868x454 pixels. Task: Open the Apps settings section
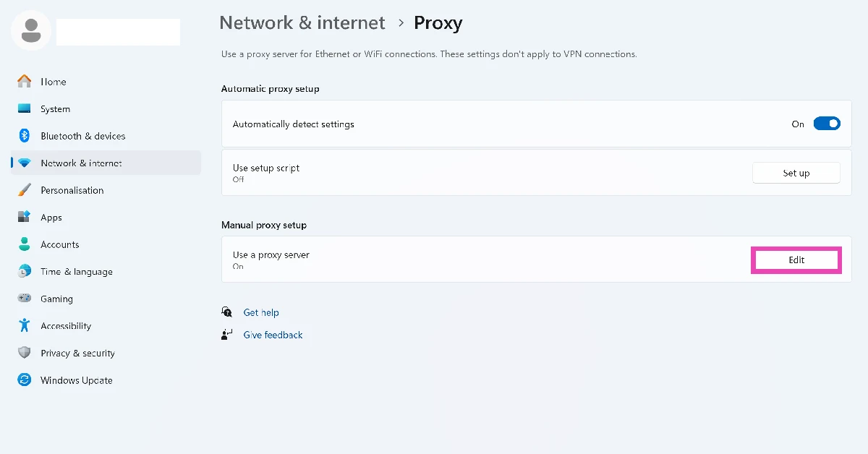pyautogui.click(x=51, y=217)
